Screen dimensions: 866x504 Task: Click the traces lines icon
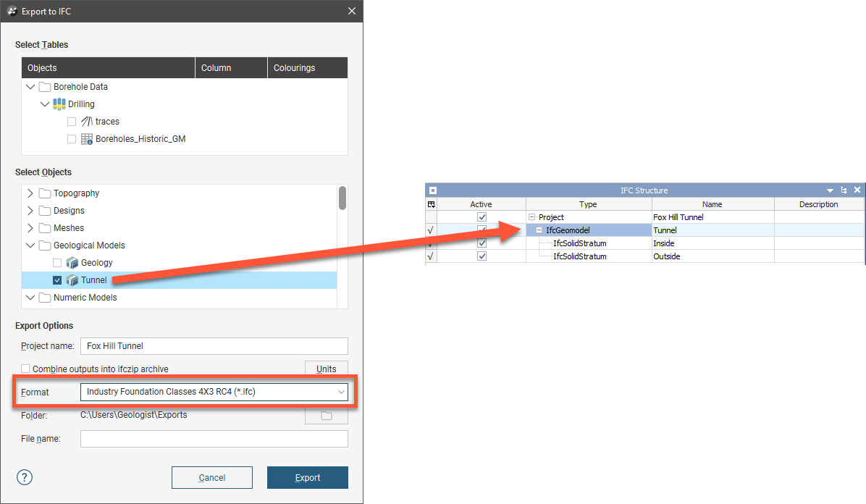(87, 122)
